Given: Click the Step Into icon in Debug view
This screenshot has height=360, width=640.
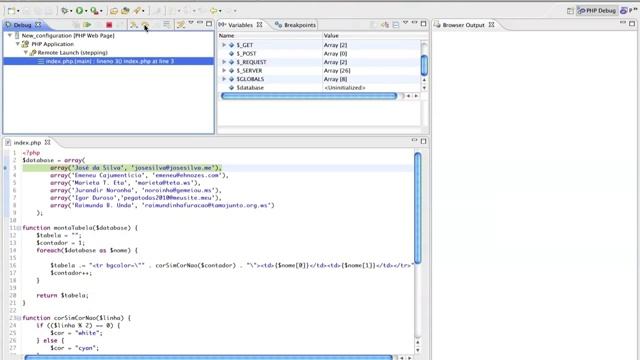Looking at the screenshot, I should pos(133,25).
